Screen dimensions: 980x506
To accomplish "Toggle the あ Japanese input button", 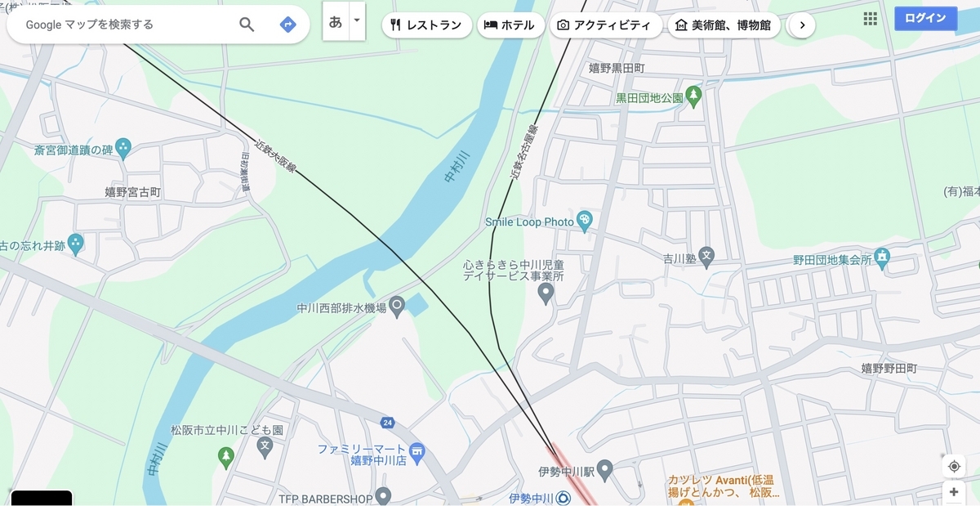I will click(336, 21).
